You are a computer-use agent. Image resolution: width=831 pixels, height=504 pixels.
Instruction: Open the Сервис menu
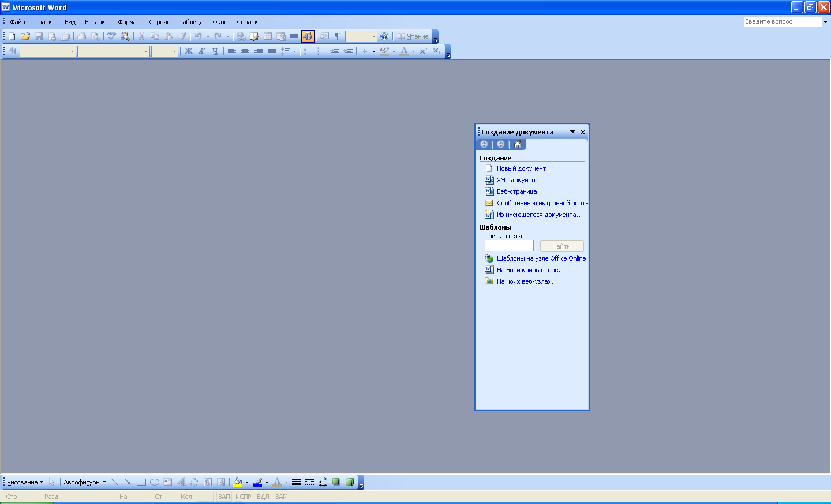pos(159,22)
